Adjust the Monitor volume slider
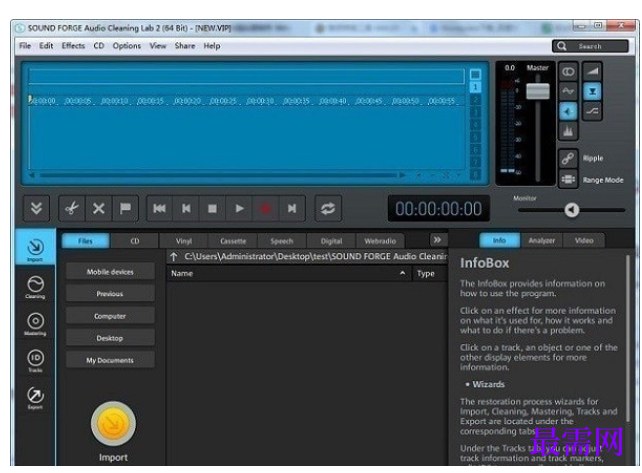The width and height of the screenshot is (642, 473). (572, 210)
